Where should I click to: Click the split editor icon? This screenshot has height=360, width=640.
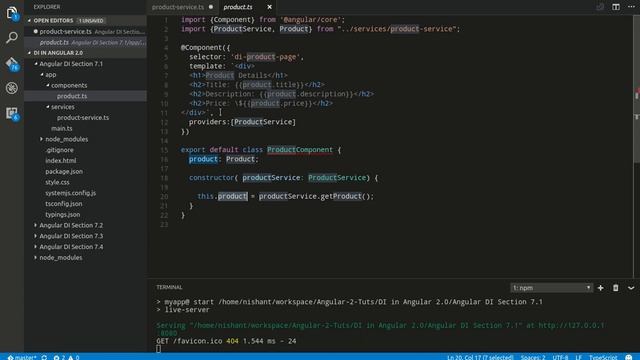click(x=616, y=7)
